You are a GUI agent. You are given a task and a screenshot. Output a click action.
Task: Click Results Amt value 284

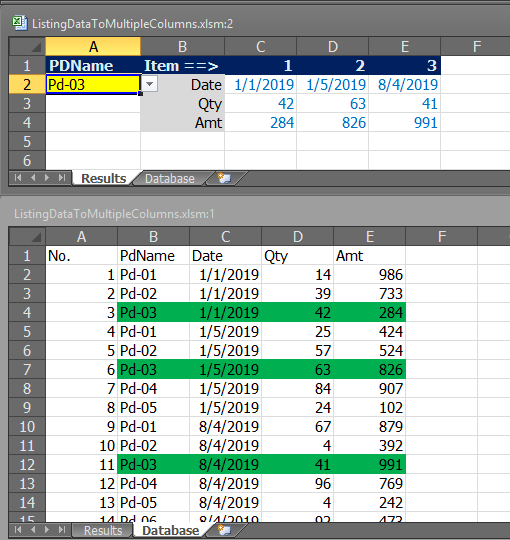tap(260, 123)
